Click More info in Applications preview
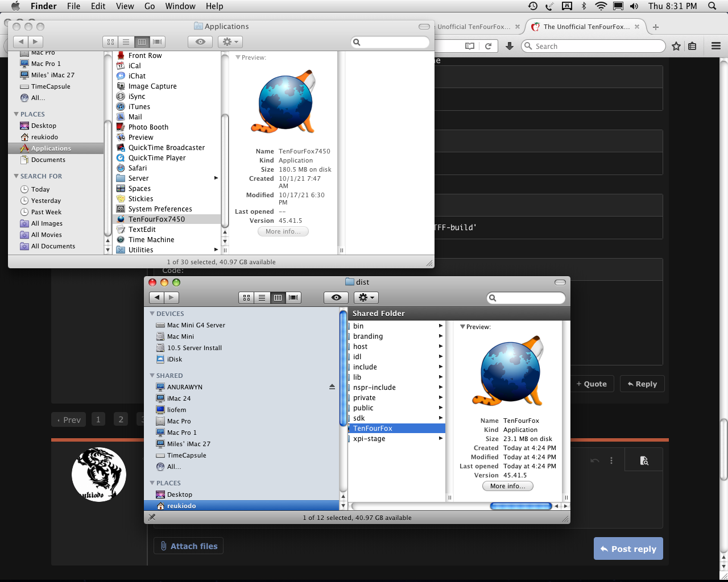This screenshot has width=728, height=582. click(283, 231)
